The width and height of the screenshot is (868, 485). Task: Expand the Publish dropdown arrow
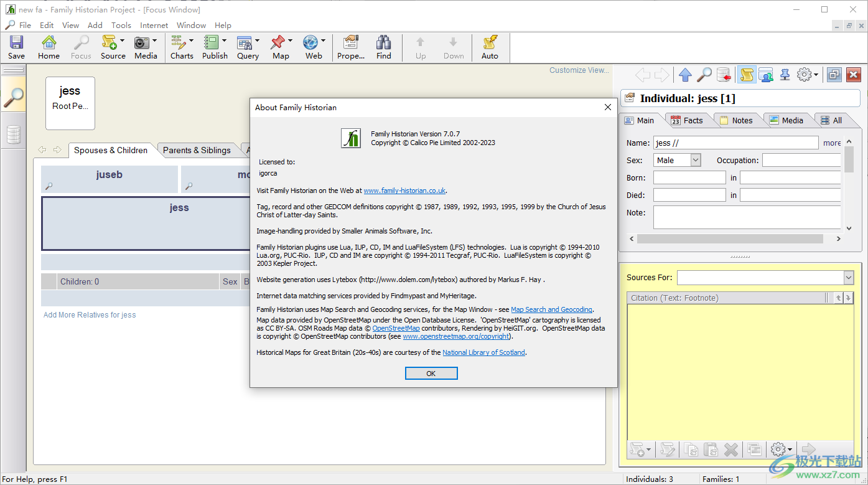pos(224,41)
